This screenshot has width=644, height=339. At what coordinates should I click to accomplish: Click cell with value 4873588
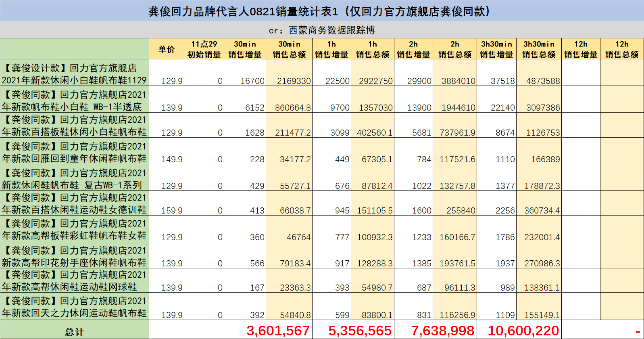(x=539, y=73)
